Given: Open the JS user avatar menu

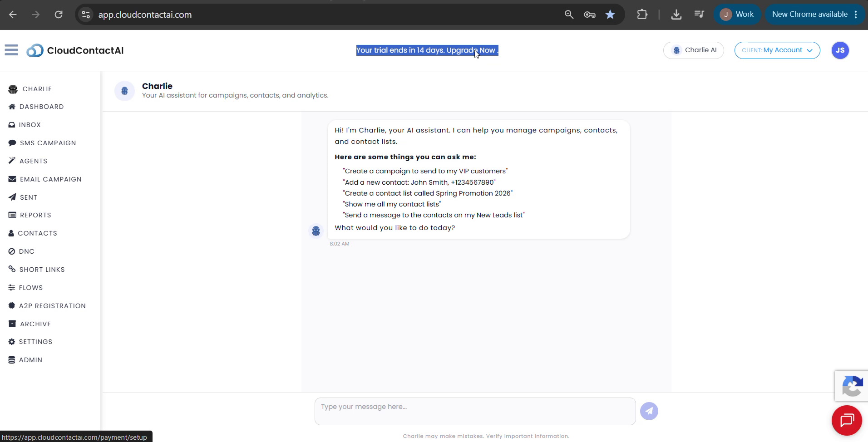Looking at the screenshot, I should coord(840,50).
